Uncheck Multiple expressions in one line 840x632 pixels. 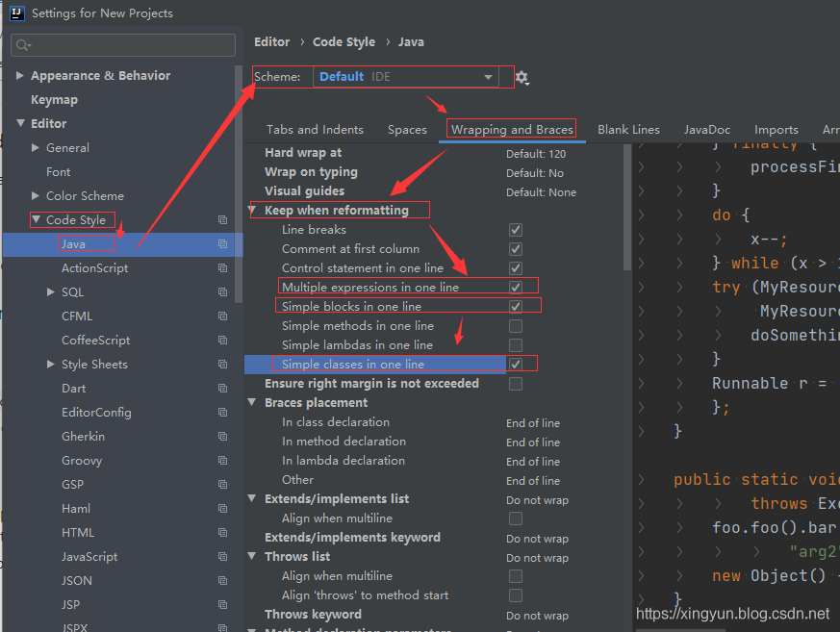pyautogui.click(x=516, y=288)
